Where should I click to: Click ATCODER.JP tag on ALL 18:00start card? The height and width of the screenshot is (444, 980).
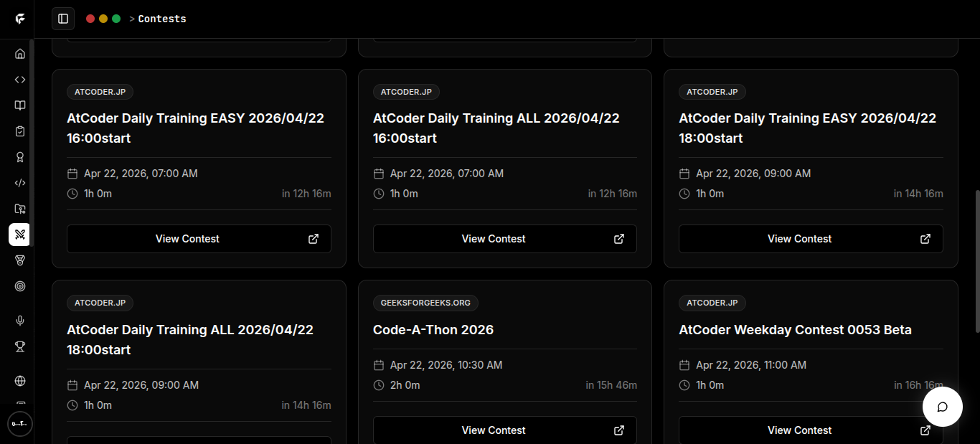click(100, 303)
